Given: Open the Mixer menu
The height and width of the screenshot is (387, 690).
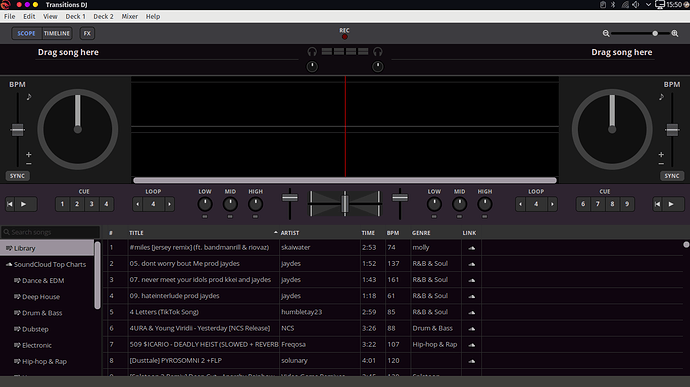Looking at the screenshot, I should [x=129, y=16].
